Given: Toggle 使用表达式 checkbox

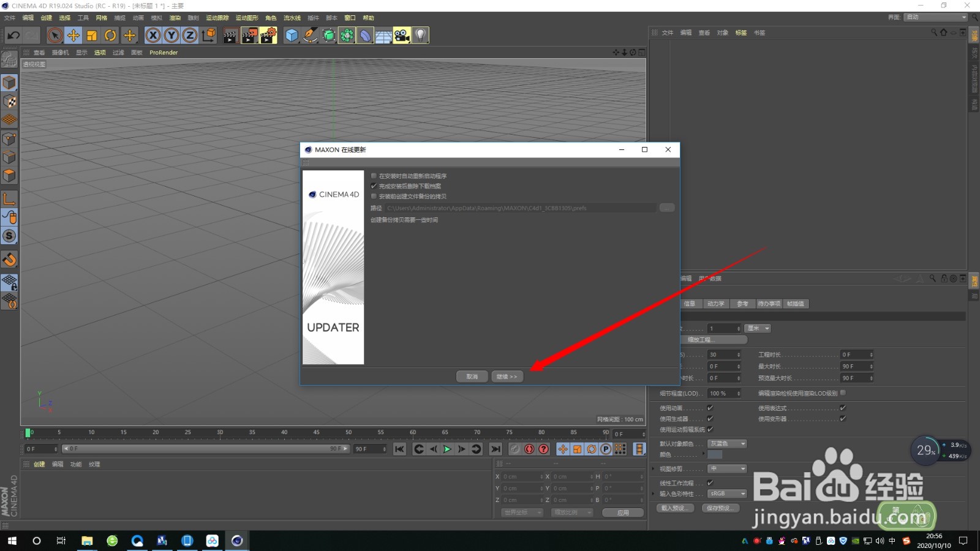Looking at the screenshot, I should (843, 408).
